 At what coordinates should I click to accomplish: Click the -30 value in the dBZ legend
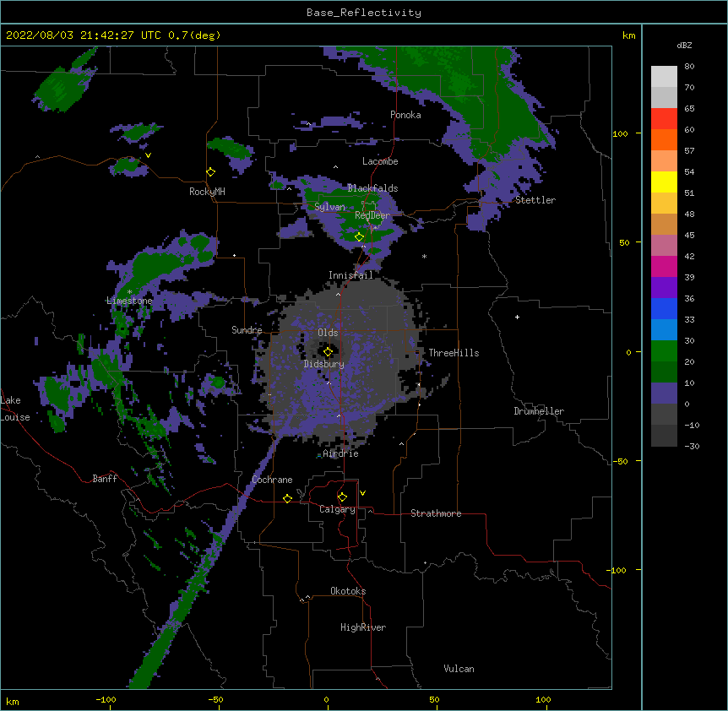click(692, 446)
